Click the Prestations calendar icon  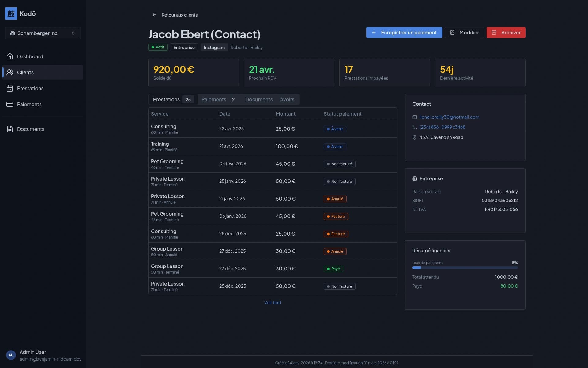point(10,88)
